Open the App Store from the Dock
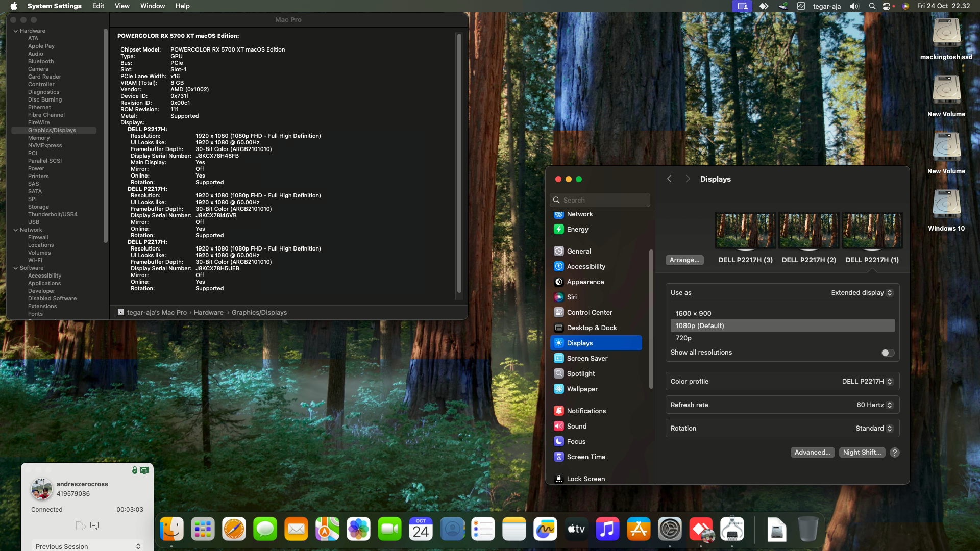This screenshot has width=980, height=551. (639, 529)
